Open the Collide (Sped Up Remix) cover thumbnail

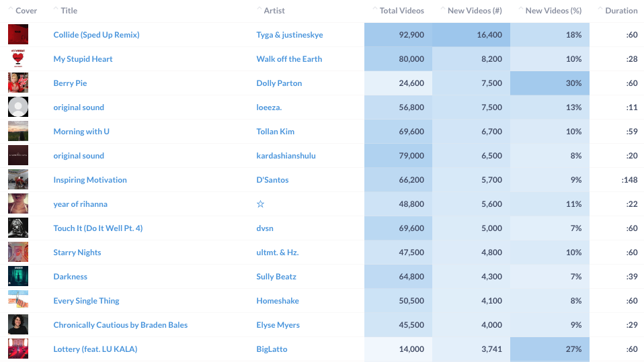(18, 34)
